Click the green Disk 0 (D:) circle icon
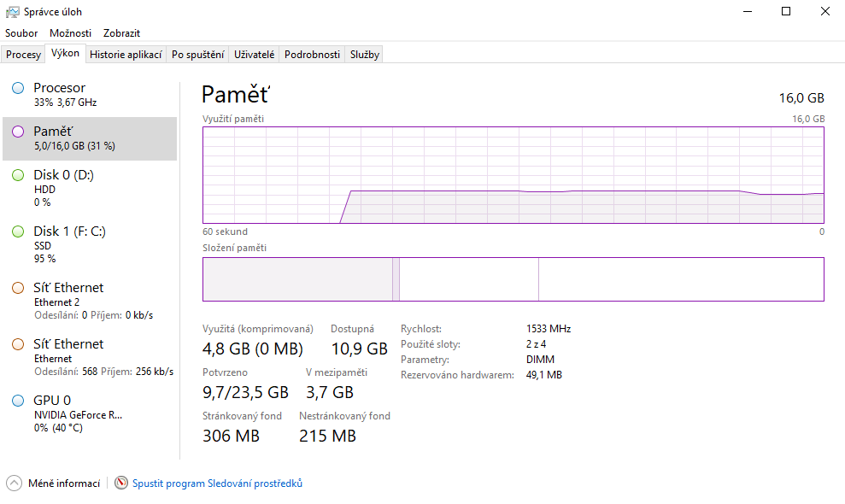This screenshot has width=845, height=504. tap(18, 175)
